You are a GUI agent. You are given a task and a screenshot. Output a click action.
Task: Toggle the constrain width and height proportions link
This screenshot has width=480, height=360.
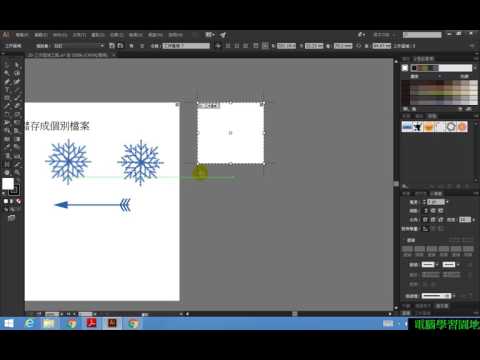[x=359, y=46]
